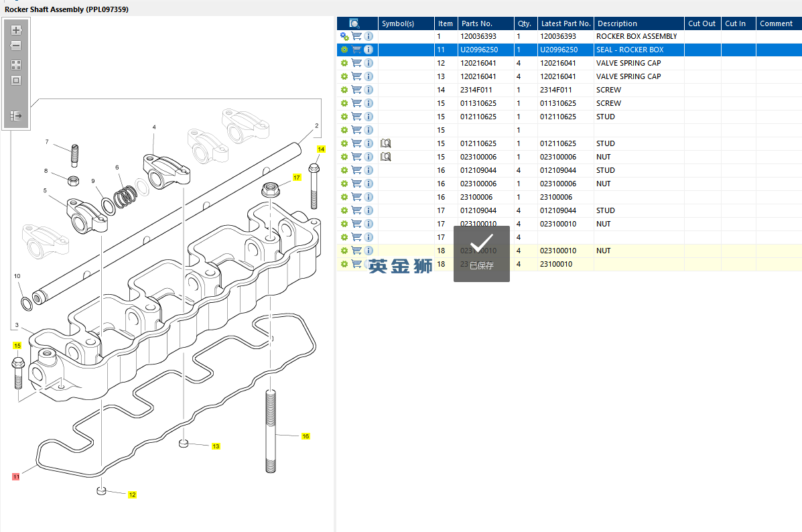Click the book-search symbol for NUT 023100006 item 15
Viewport: 802px width, 532px height.
pos(385,157)
